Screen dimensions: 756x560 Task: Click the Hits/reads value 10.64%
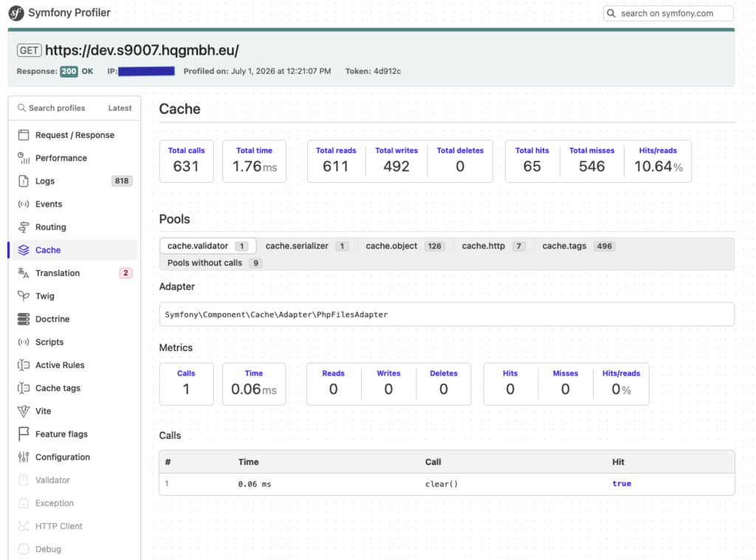[658, 166]
